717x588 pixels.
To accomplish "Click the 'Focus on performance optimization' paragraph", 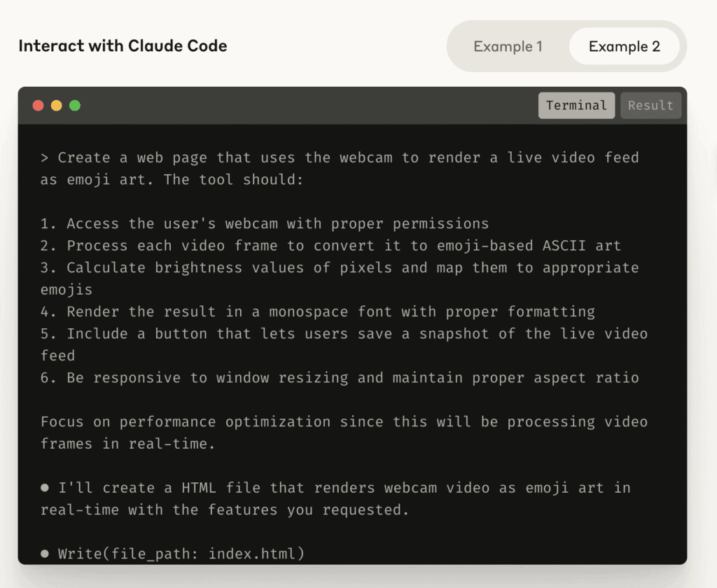I will [344, 433].
